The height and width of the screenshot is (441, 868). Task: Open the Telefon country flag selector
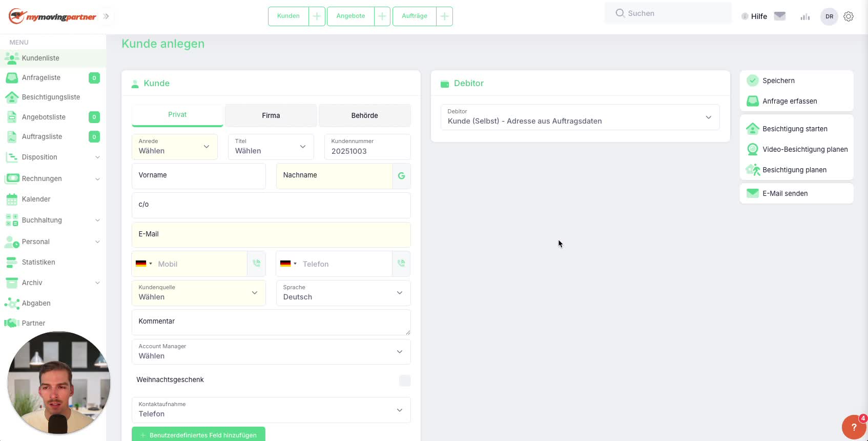pyautogui.click(x=288, y=264)
